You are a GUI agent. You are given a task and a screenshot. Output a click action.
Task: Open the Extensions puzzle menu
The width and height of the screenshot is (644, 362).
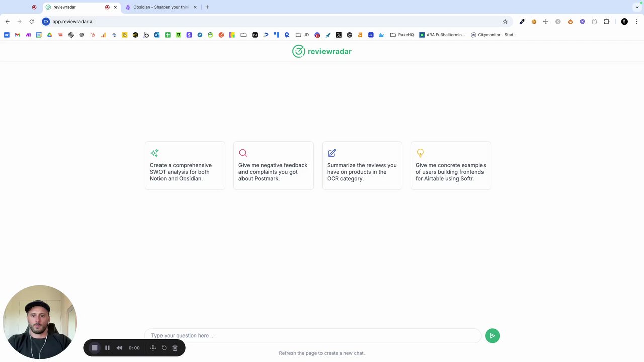(606, 22)
